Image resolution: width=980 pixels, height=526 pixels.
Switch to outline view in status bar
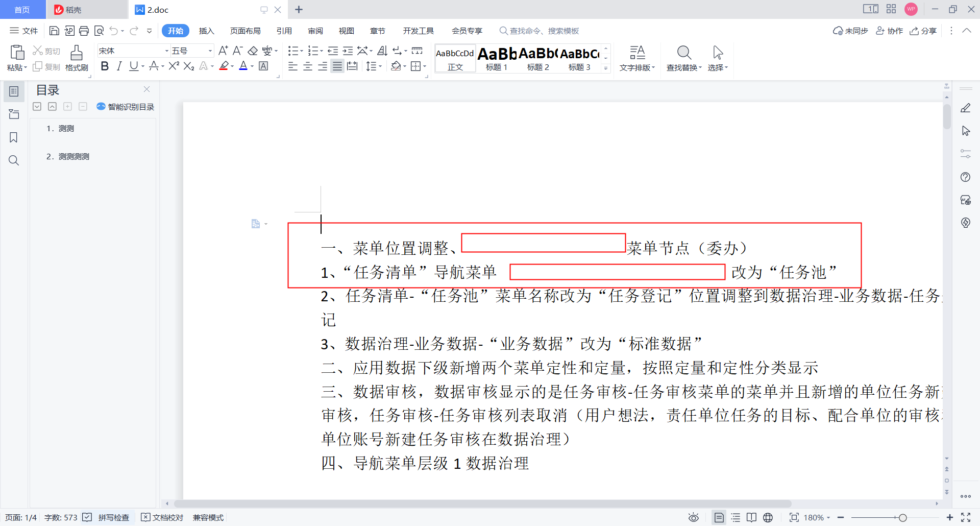tap(736, 517)
